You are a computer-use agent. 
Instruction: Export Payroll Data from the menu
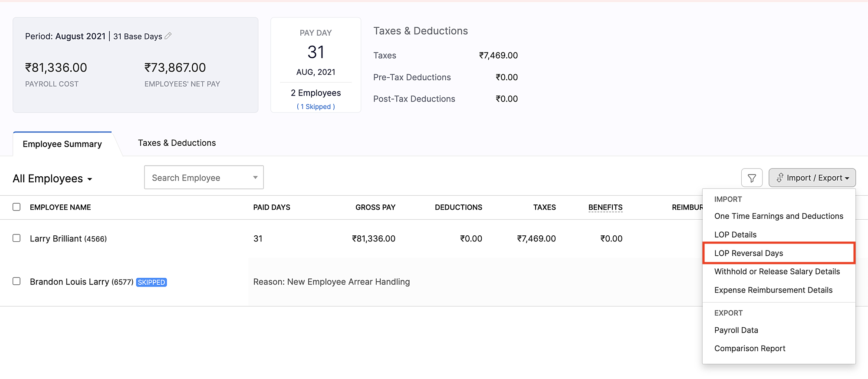click(736, 330)
